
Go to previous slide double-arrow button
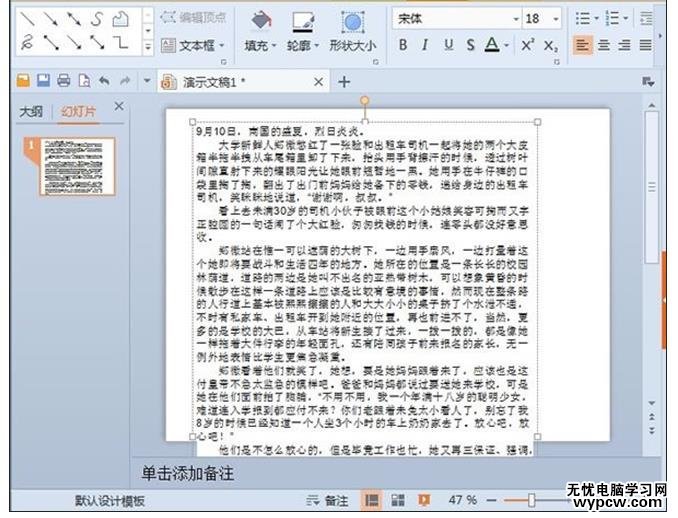[652, 417]
